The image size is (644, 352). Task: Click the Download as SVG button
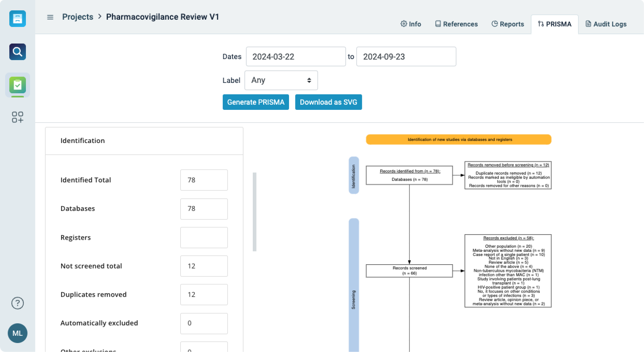click(x=328, y=102)
